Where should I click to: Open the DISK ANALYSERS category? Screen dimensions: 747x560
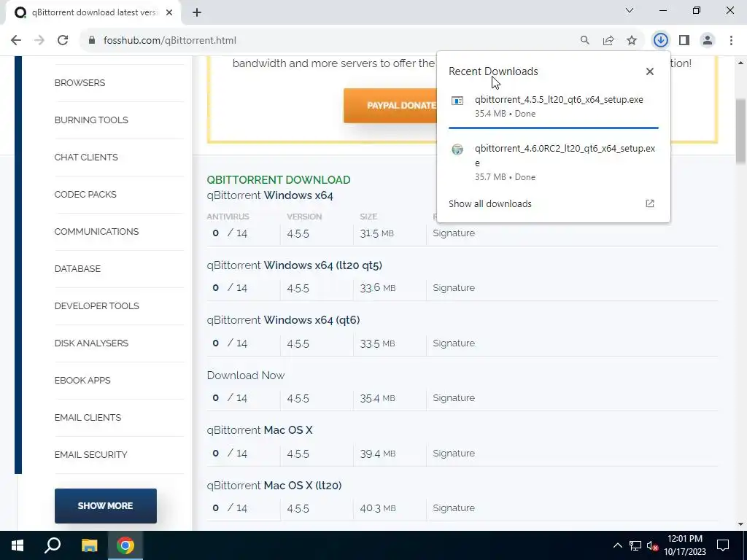pos(91,343)
